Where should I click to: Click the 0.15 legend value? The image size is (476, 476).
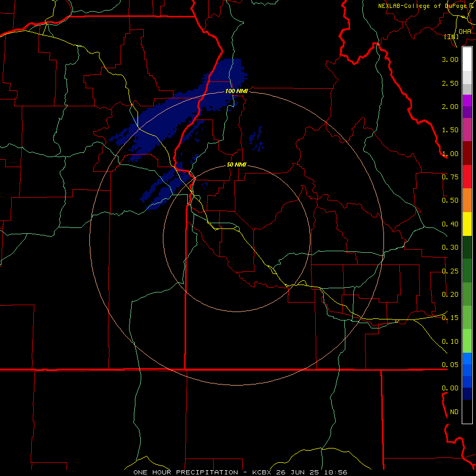pos(450,318)
